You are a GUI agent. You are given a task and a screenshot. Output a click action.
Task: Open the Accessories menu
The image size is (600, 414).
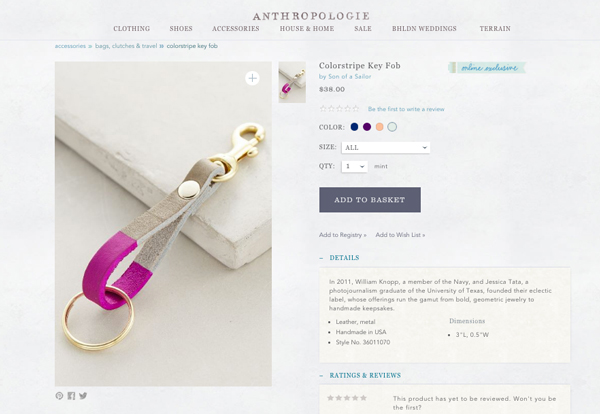236,29
